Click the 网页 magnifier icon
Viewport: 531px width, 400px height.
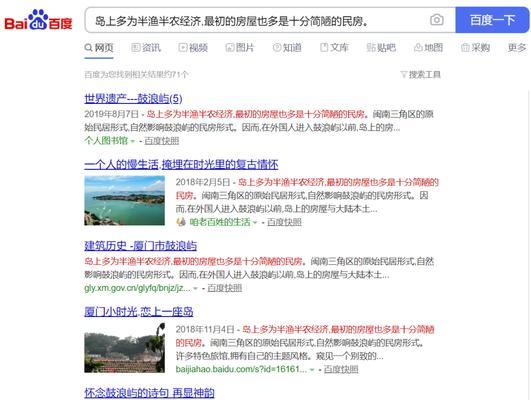coord(88,48)
